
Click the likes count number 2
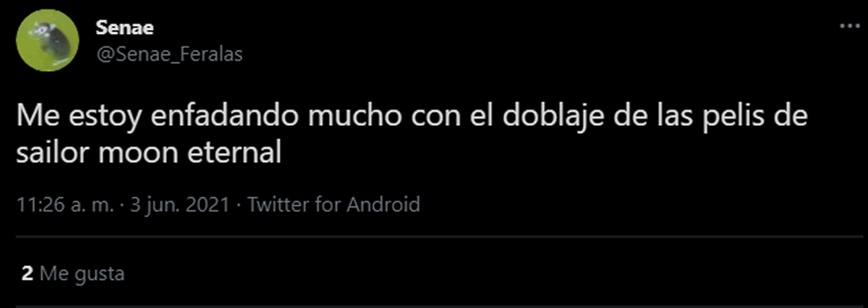click(27, 275)
